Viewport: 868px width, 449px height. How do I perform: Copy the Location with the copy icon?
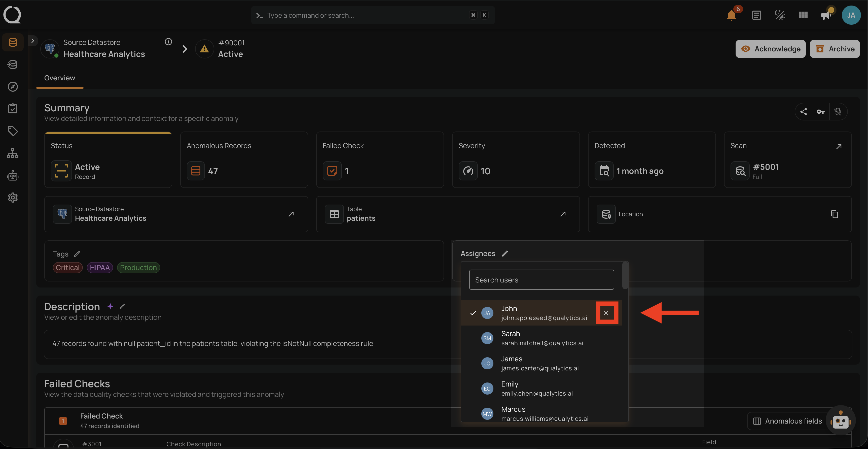tap(834, 214)
